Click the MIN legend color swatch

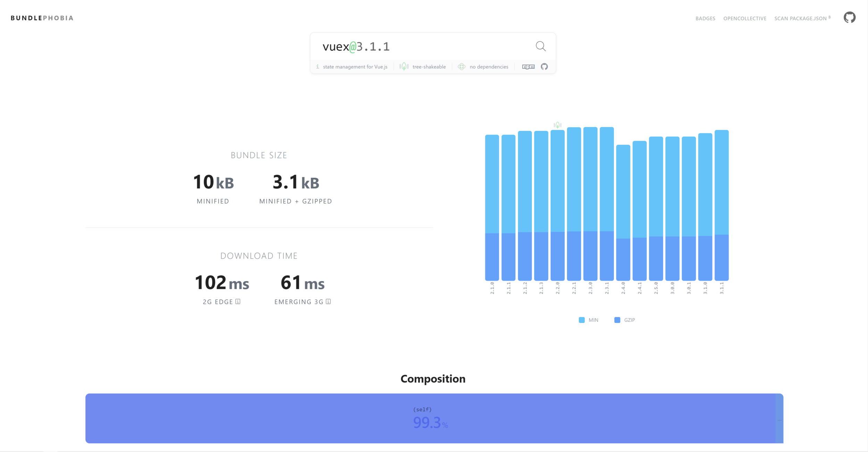[x=582, y=320]
